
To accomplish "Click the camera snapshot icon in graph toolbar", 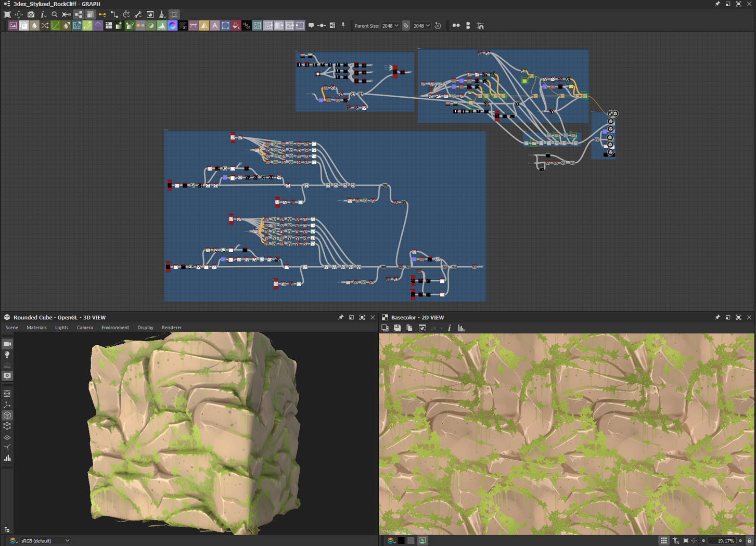I will 31,15.
